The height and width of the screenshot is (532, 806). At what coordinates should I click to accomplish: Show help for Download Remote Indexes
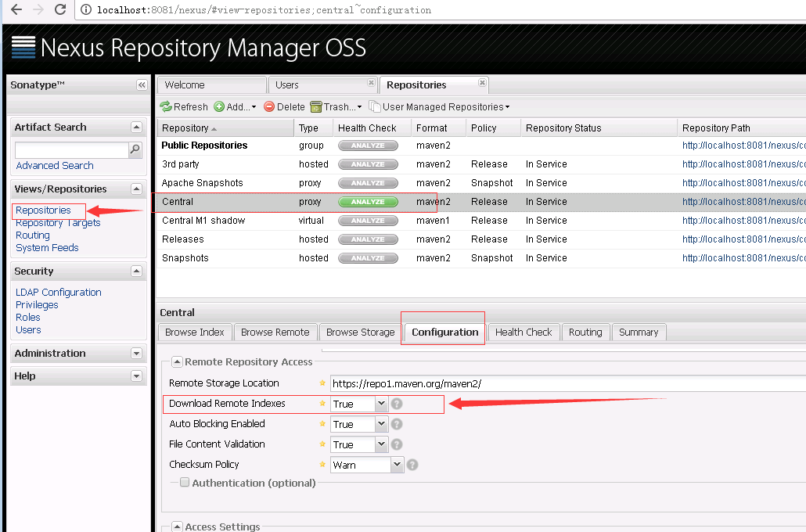click(397, 404)
